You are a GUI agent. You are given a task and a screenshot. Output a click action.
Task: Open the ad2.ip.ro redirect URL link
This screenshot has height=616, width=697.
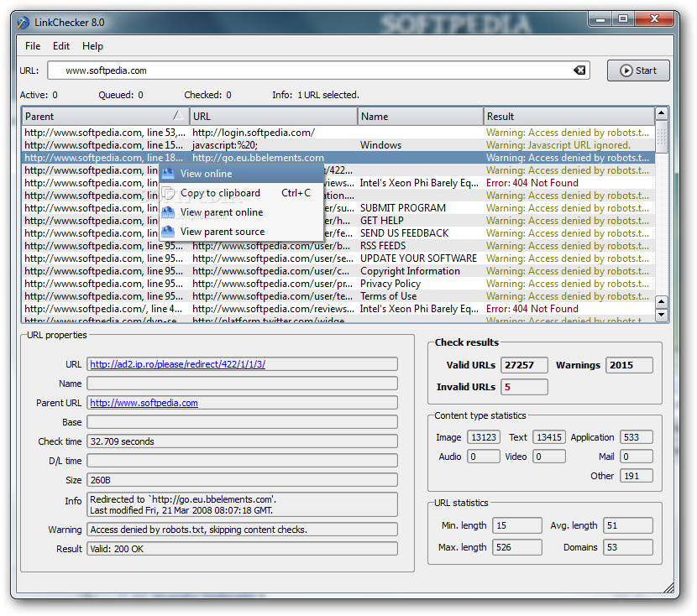coord(177,364)
